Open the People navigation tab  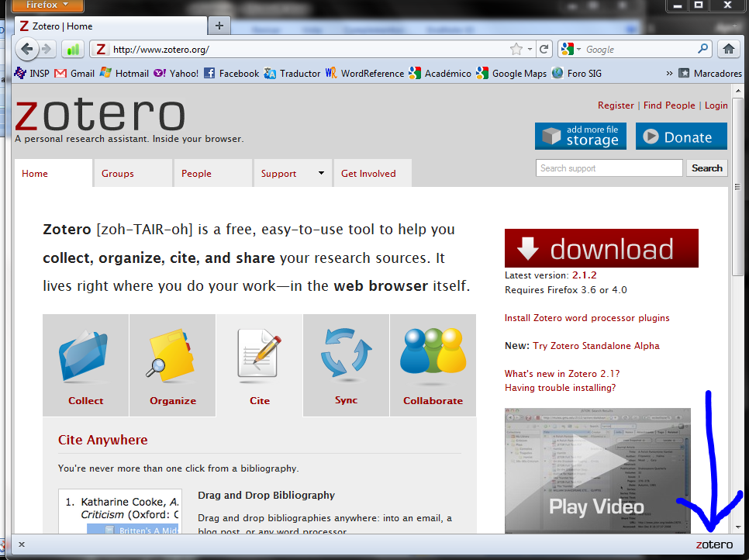tap(212, 173)
